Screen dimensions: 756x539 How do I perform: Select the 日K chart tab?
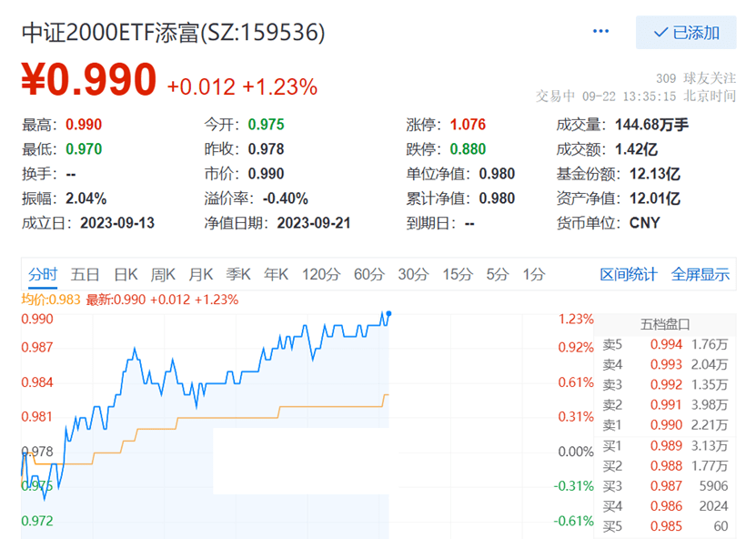pyautogui.click(x=126, y=274)
